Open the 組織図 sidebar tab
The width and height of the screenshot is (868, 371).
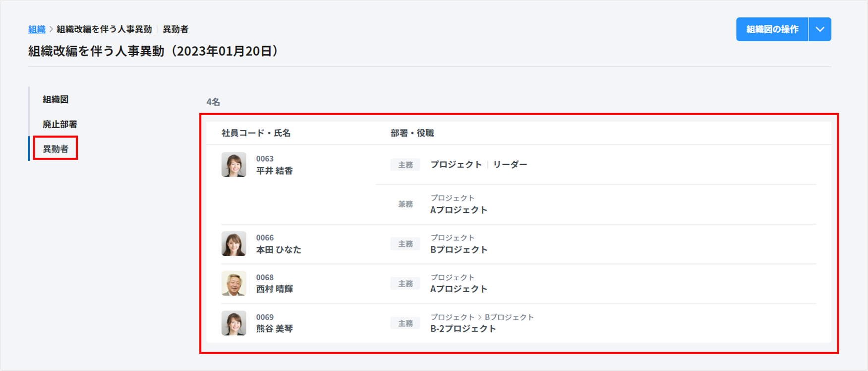tap(56, 99)
